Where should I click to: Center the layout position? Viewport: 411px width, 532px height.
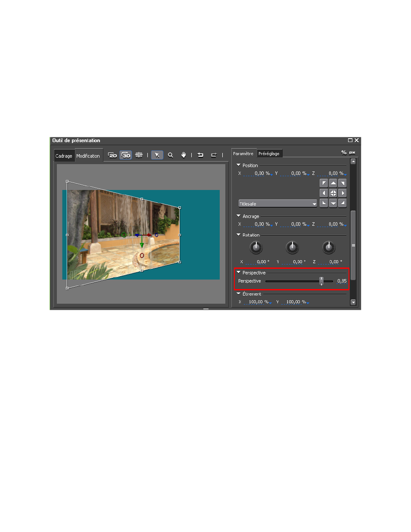[x=333, y=193]
